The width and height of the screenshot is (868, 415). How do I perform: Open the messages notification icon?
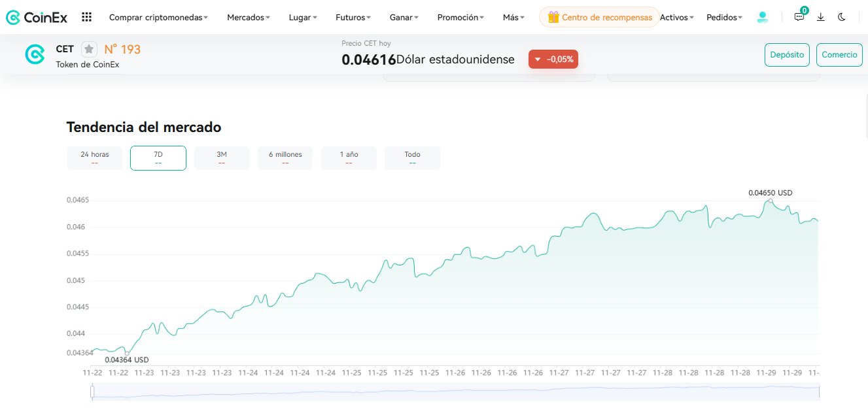click(799, 18)
